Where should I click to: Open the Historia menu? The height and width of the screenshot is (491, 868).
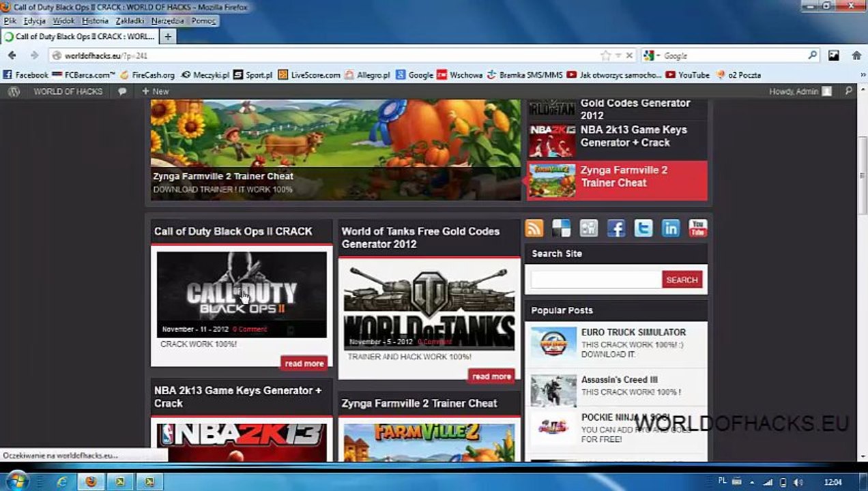[95, 21]
